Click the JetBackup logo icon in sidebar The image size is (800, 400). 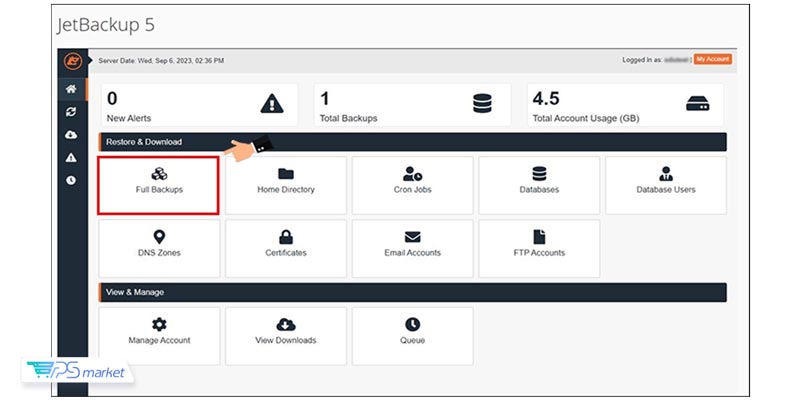pyautogui.click(x=73, y=61)
